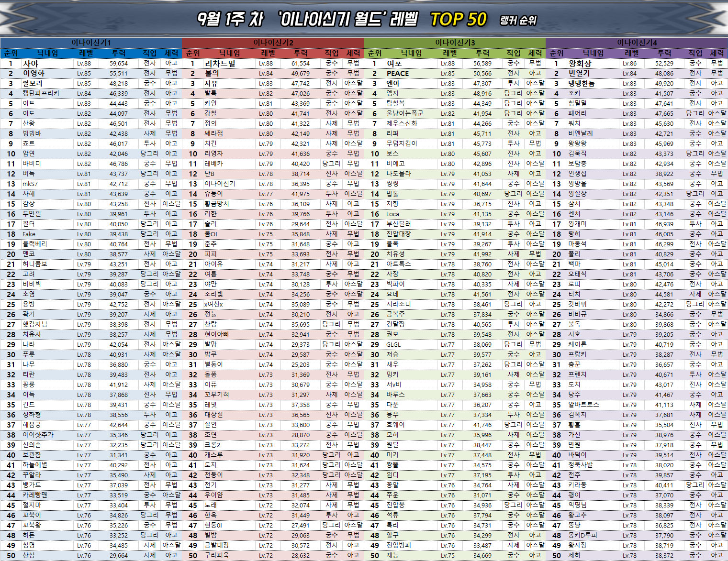Click the GLGL nickname cell

pos(393,345)
